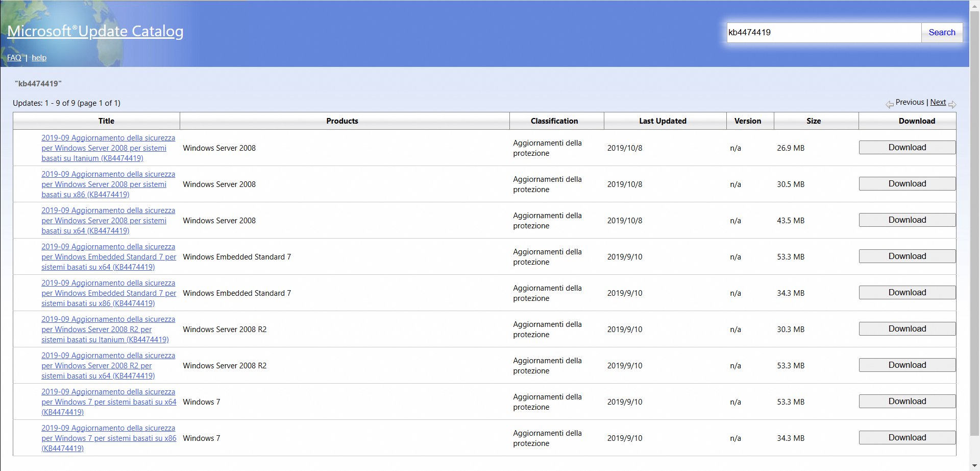Download the Windows Embedded Standard 7 x86 update

[906, 292]
